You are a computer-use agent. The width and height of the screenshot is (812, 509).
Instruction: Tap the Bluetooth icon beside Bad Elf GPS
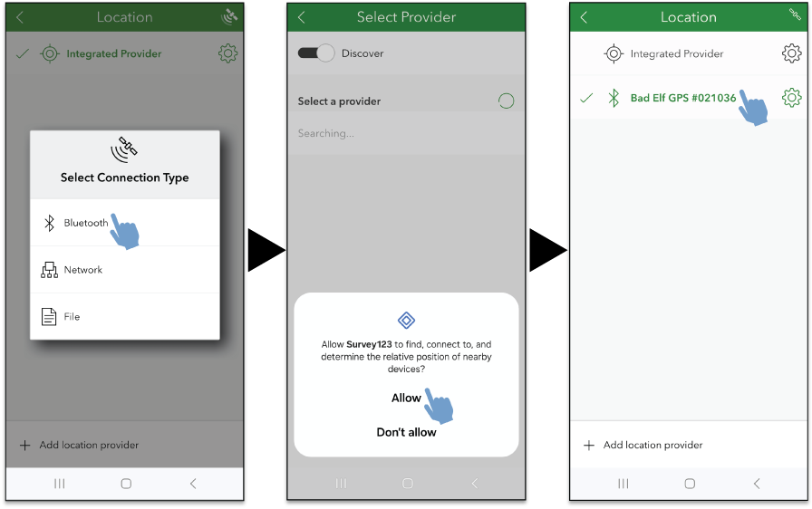(x=614, y=98)
